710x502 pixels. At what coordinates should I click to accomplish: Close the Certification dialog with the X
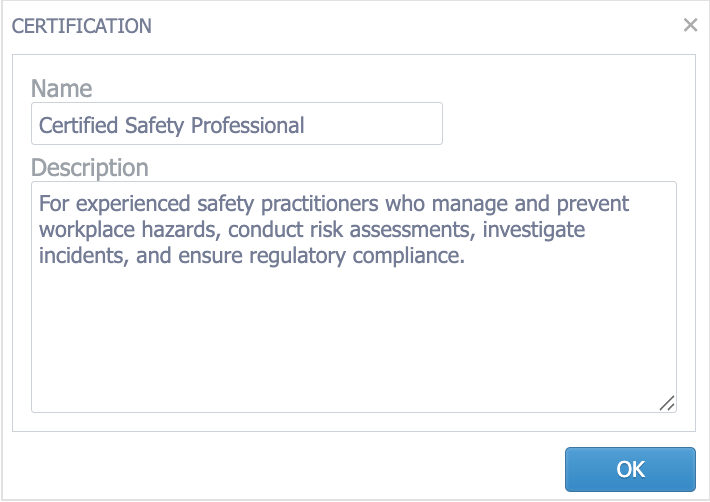[x=690, y=25]
